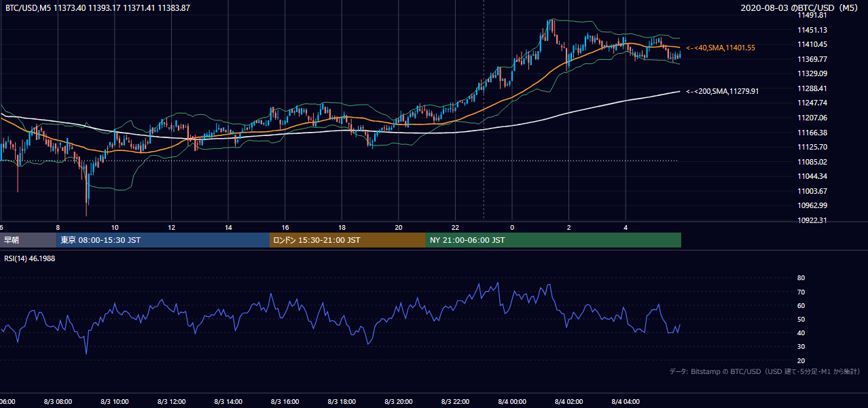Click the 8/3 12:00 date axis label

[x=171, y=402]
